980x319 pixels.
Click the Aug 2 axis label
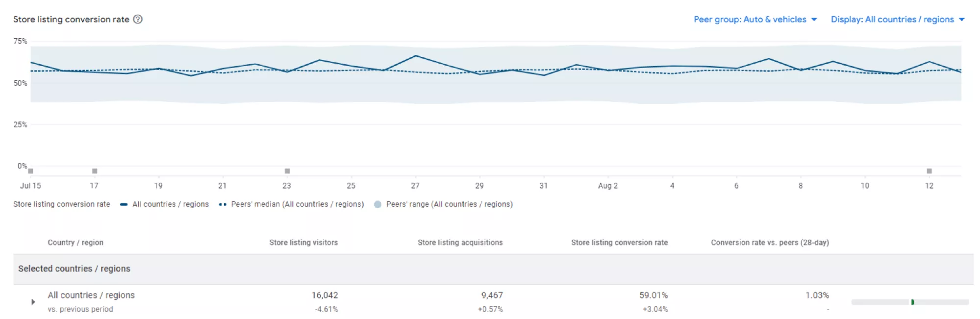[x=608, y=186]
